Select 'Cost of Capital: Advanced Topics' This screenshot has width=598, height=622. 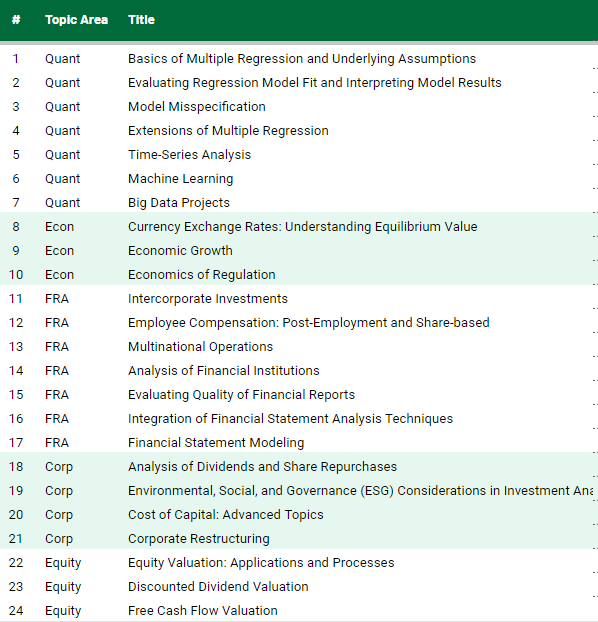tap(225, 514)
